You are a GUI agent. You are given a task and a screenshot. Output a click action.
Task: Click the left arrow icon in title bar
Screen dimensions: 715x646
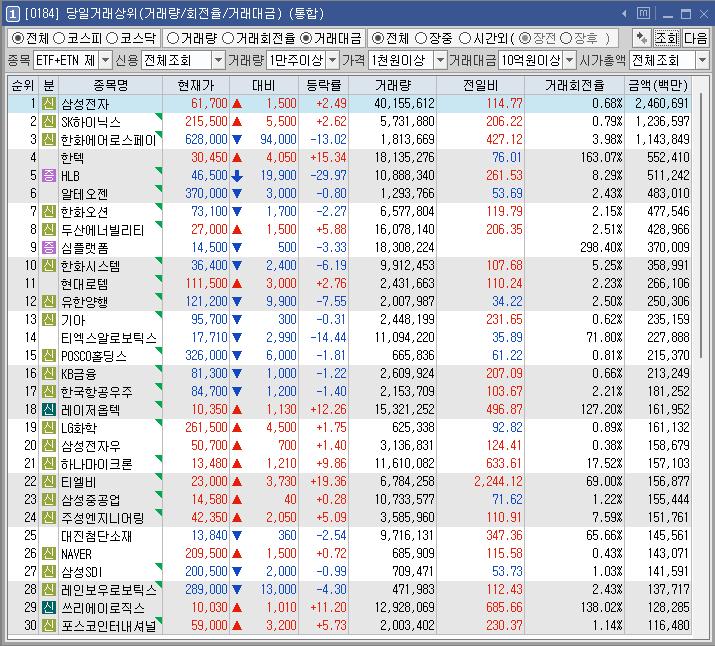(x=624, y=14)
